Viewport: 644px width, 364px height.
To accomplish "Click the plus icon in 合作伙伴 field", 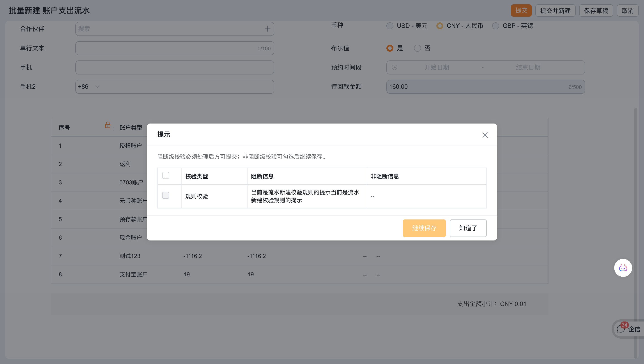I will (x=267, y=29).
